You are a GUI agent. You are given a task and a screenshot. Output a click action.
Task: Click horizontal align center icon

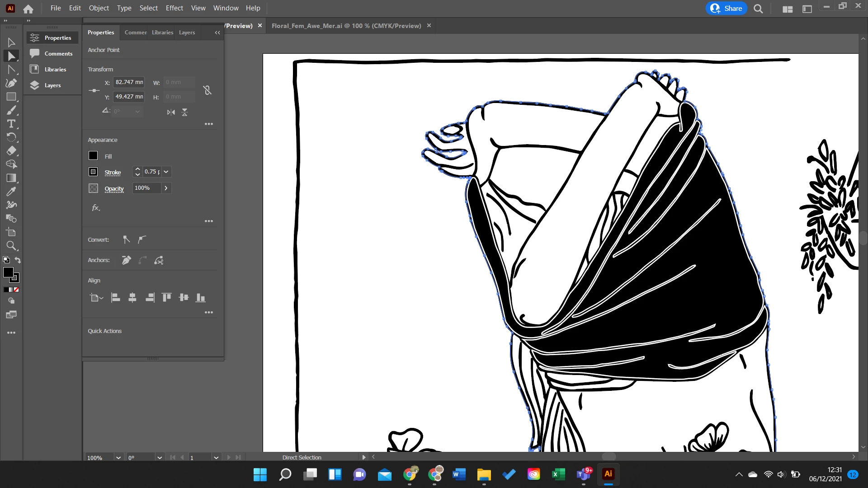(x=132, y=298)
